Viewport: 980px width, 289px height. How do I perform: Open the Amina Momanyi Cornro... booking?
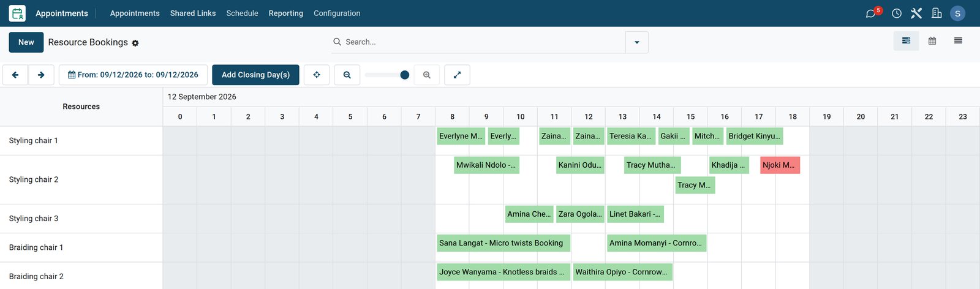click(x=657, y=243)
